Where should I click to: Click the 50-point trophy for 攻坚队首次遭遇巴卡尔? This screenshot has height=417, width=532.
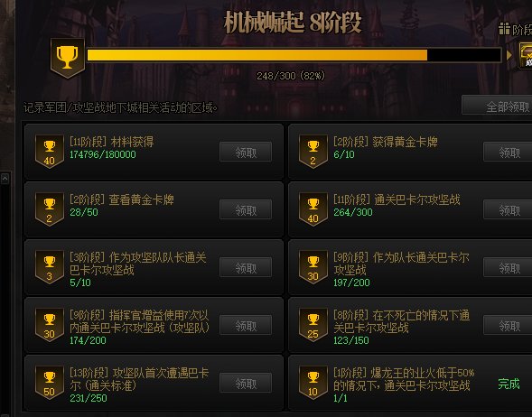pyautogui.click(x=50, y=383)
